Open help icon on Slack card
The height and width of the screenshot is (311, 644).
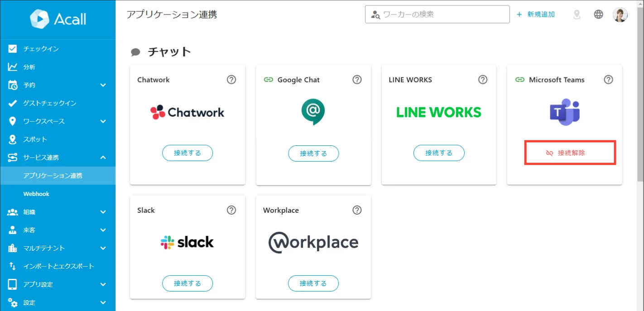[x=231, y=210]
